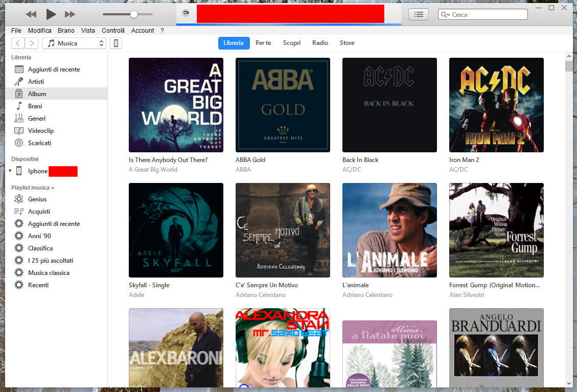Click the rewind previous track button
Viewport: 577px width, 392px height.
click(31, 14)
